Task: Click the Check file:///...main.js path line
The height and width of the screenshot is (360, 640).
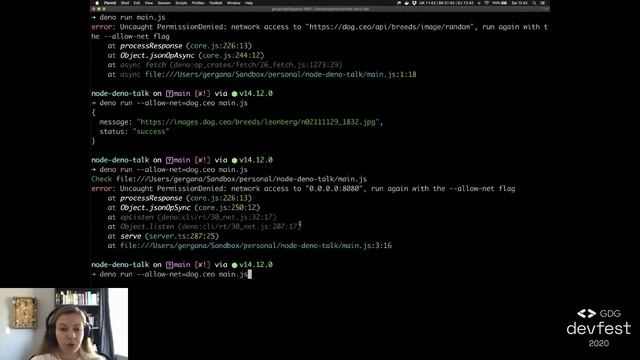Action: pos(229,179)
